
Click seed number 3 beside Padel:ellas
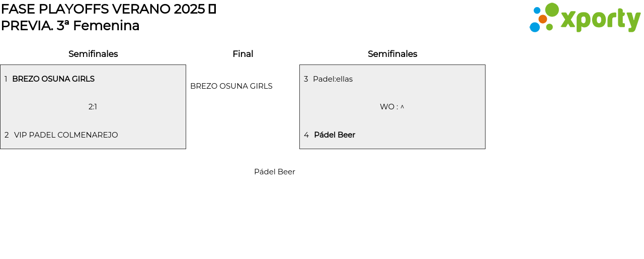click(306, 79)
